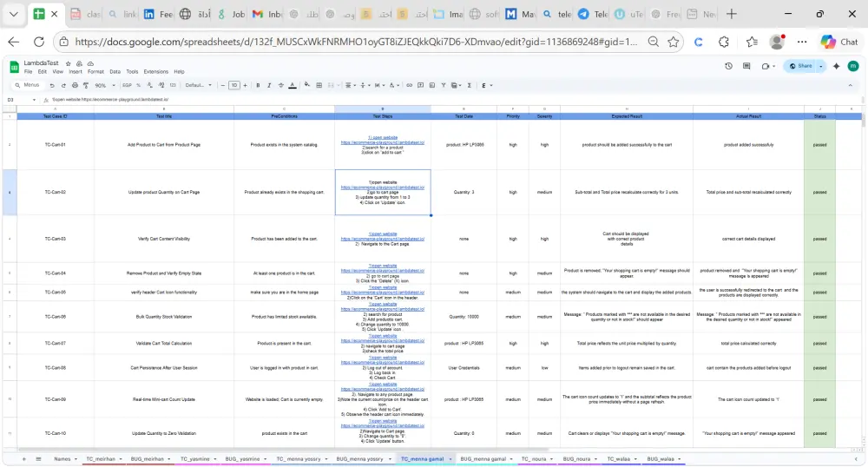The image size is (868, 467).
Task: Open browser settings and more menu
Action: point(802,42)
